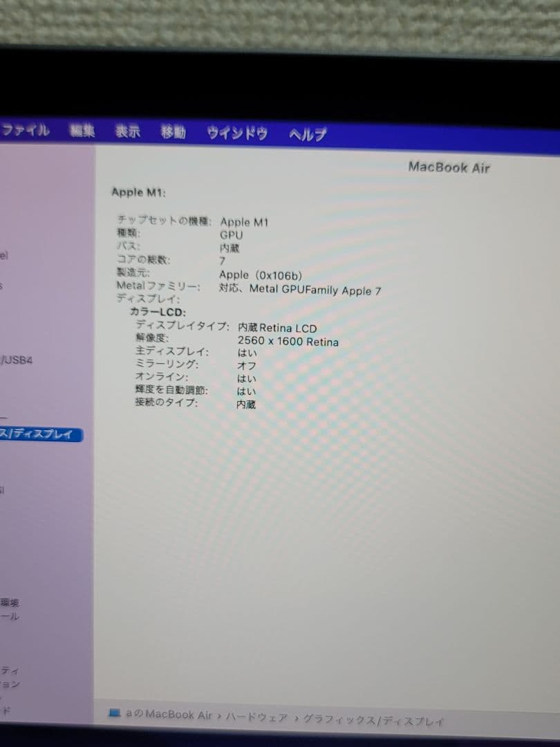
Task: Click the ディスプレイタイプ: label
Action: tap(183, 325)
